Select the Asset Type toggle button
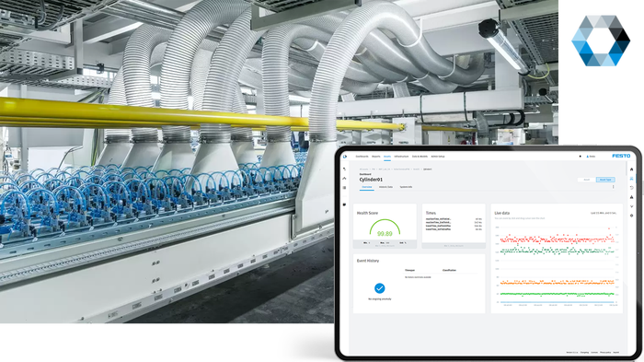The height and width of the screenshot is (362, 644). click(x=605, y=180)
